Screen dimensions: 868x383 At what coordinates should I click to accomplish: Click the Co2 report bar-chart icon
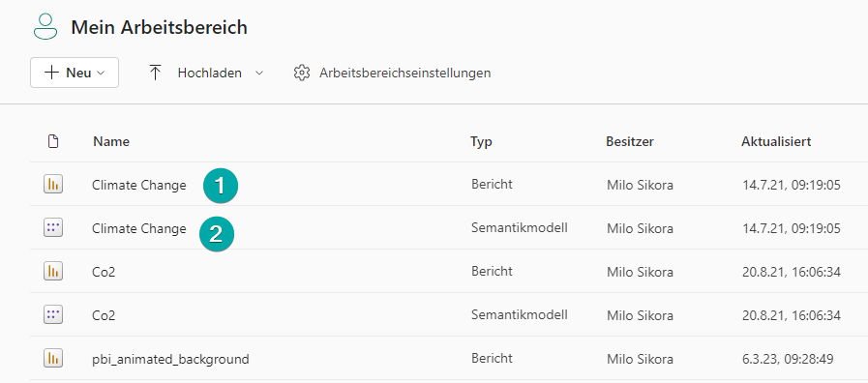pyautogui.click(x=53, y=271)
